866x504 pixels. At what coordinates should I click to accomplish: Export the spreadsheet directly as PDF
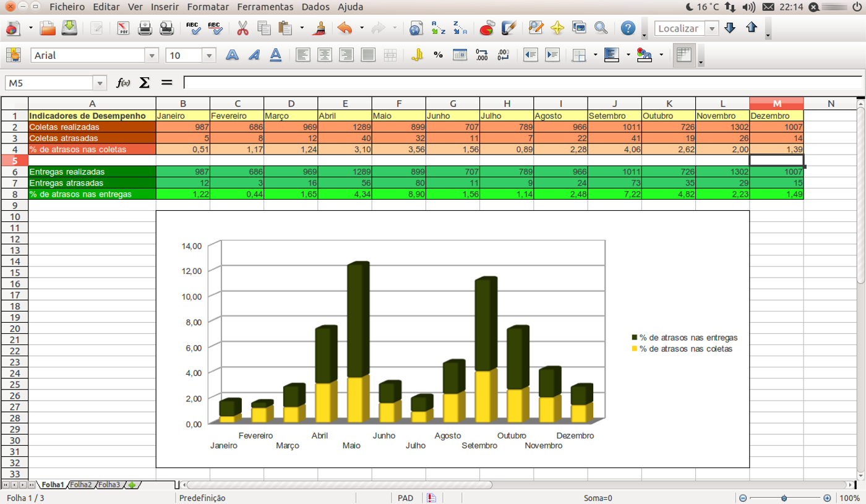pos(122,28)
